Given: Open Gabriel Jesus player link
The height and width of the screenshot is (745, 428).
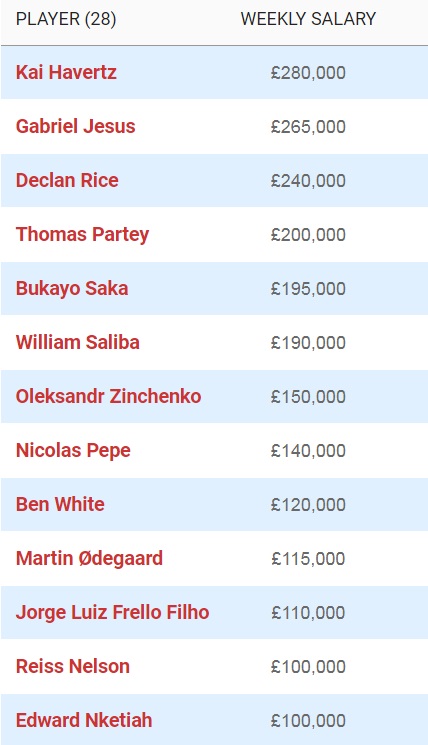Looking at the screenshot, I should (x=76, y=126).
